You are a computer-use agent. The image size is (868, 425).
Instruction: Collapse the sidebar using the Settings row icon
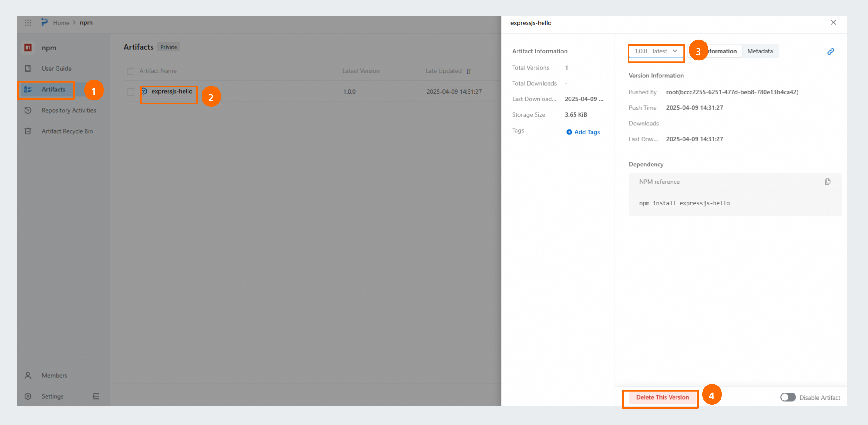click(96, 396)
